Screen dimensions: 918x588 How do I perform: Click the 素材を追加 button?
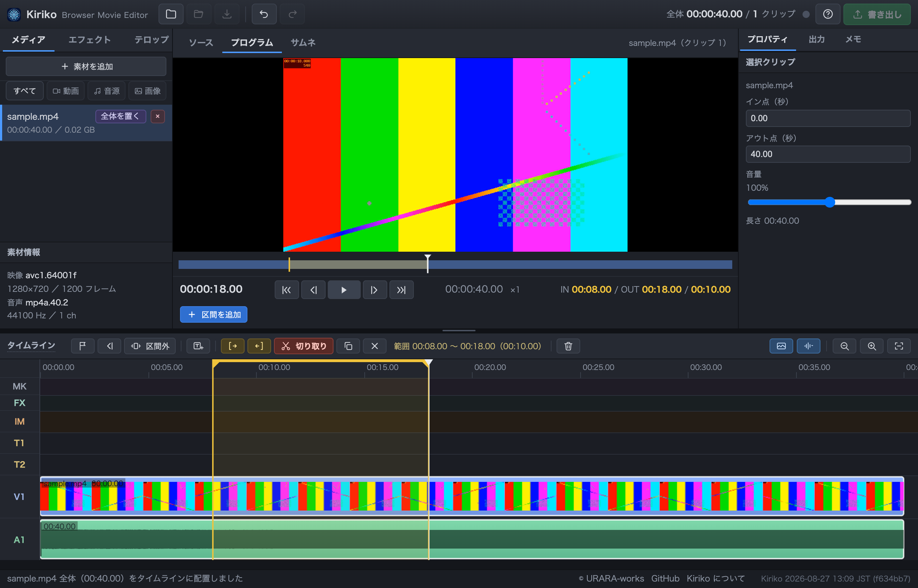(86, 66)
